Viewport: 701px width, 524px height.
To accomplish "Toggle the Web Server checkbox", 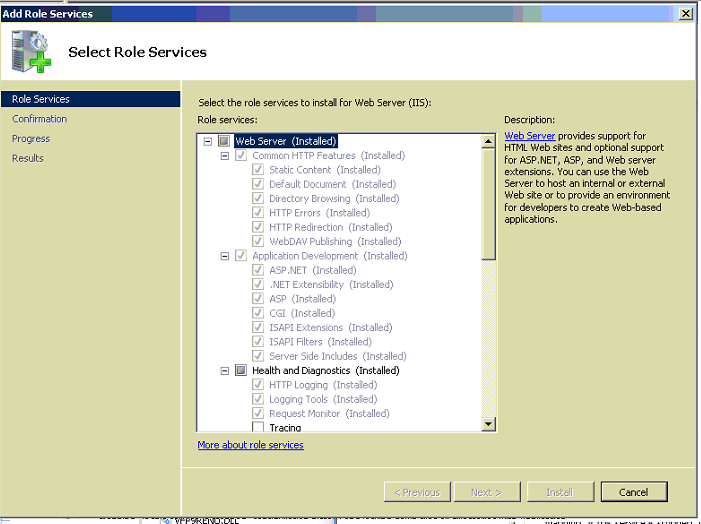I will 224,141.
